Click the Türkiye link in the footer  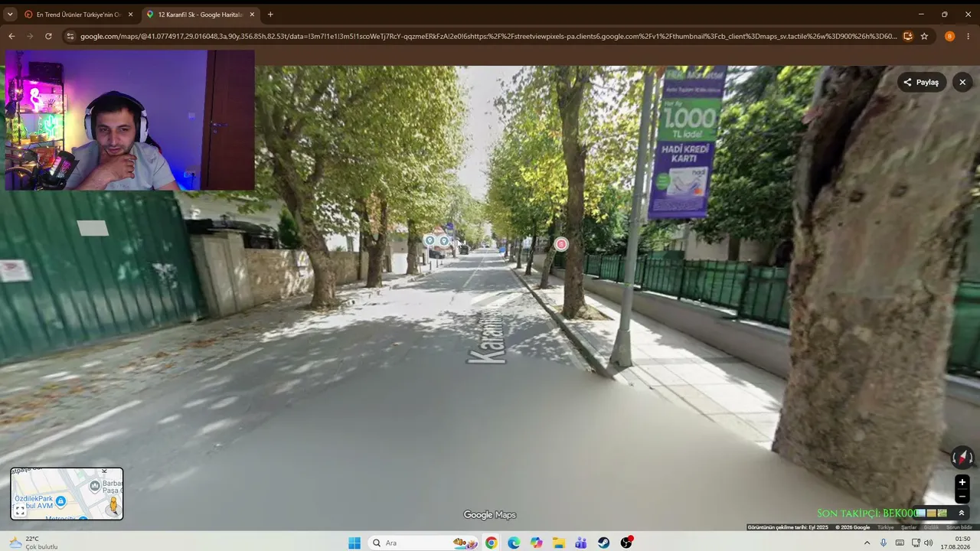886,527
